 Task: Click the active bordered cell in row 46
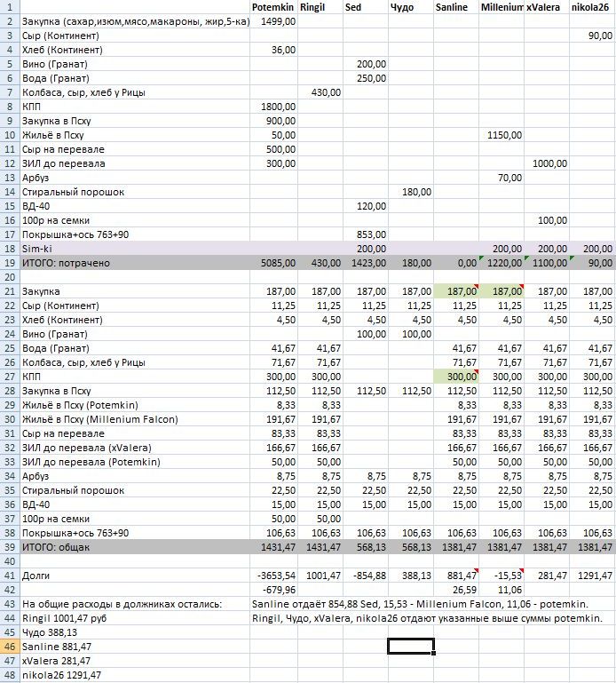(411, 647)
